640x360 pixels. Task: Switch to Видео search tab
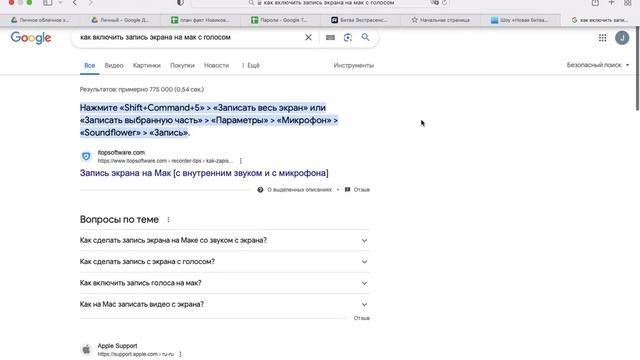114,65
